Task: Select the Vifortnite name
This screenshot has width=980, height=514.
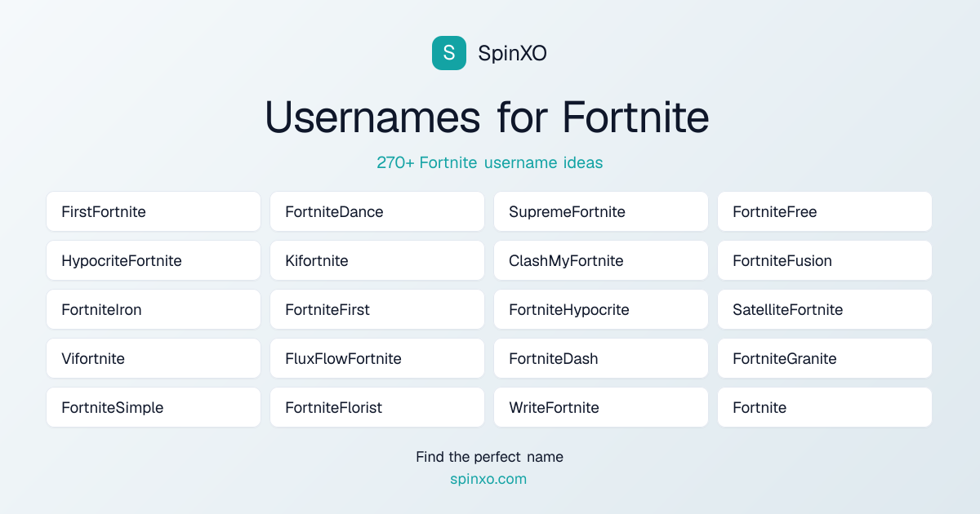Action: pos(154,358)
